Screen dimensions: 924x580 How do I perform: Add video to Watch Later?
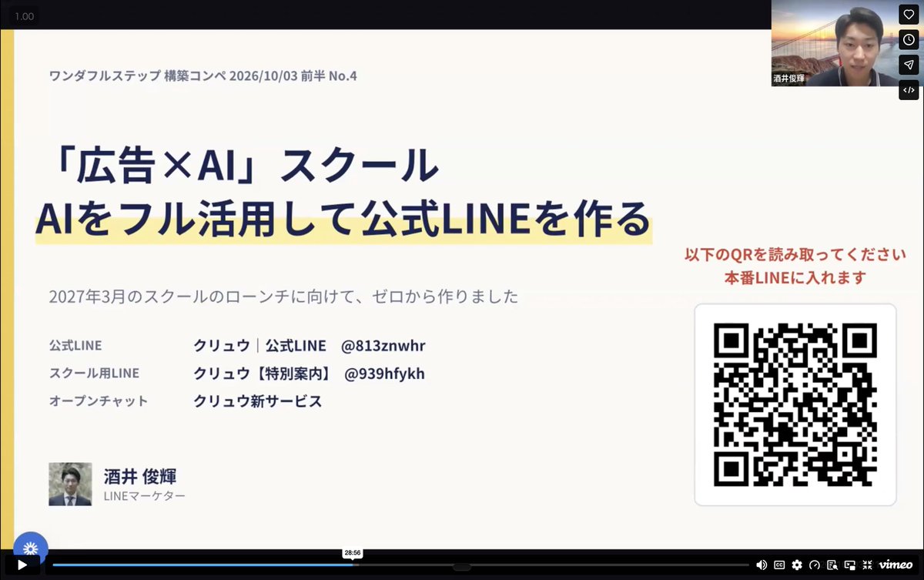click(909, 39)
